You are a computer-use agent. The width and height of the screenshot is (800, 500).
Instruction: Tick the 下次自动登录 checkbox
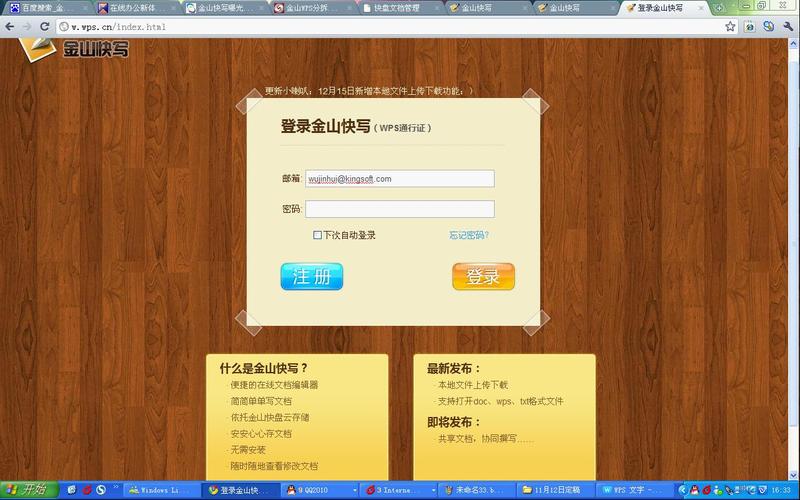point(317,235)
